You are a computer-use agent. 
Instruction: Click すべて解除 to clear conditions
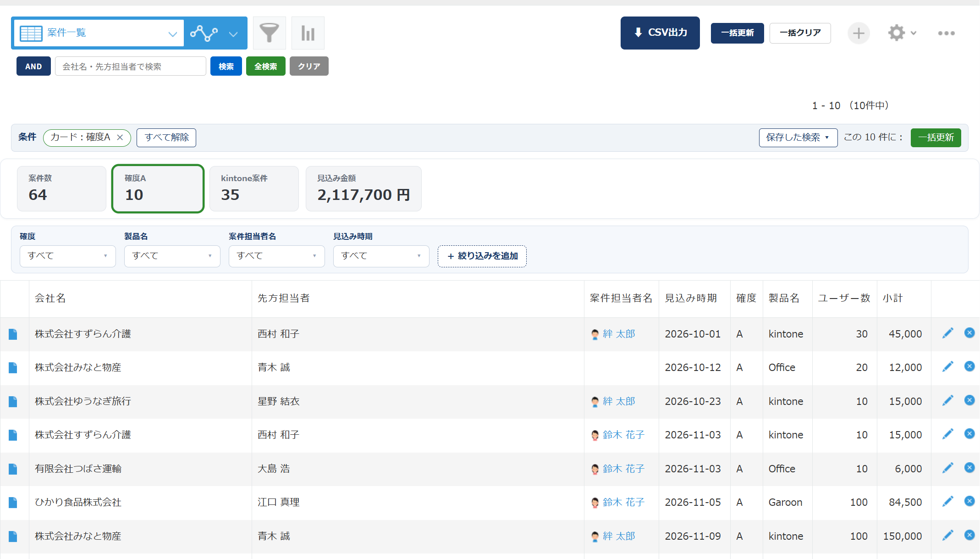click(166, 138)
